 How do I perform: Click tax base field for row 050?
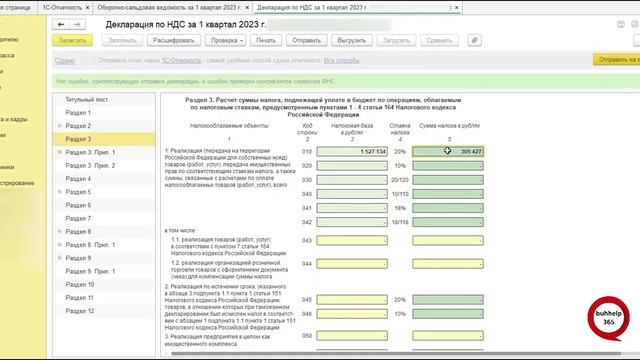pyautogui.click(x=352, y=336)
